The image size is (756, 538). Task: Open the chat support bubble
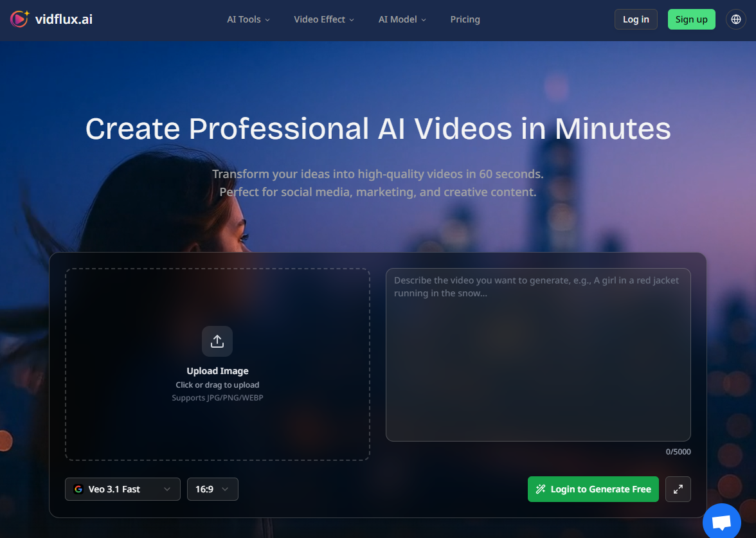[722, 523]
